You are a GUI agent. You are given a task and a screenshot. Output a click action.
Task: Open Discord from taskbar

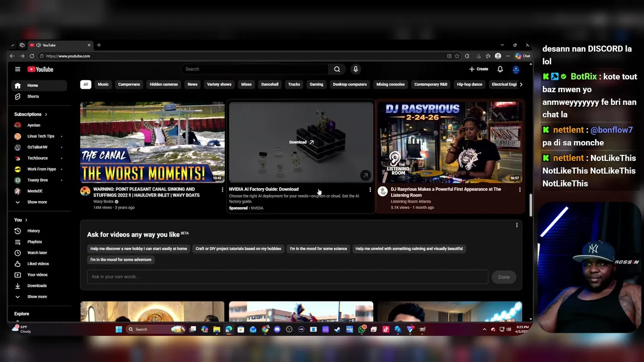[277, 329]
